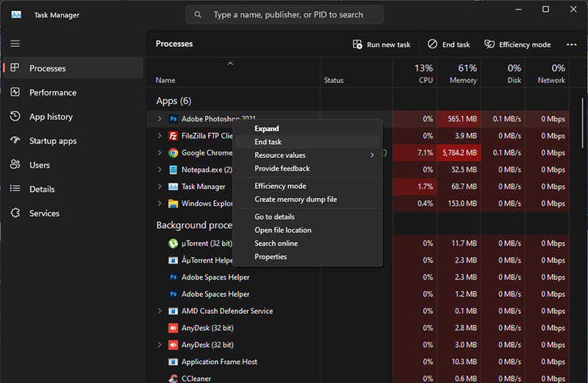Viewport: 588px width, 383px height.
Task: Open the Resource values submenu arrow
Action: pyautogui.click(x=372, y=155)
